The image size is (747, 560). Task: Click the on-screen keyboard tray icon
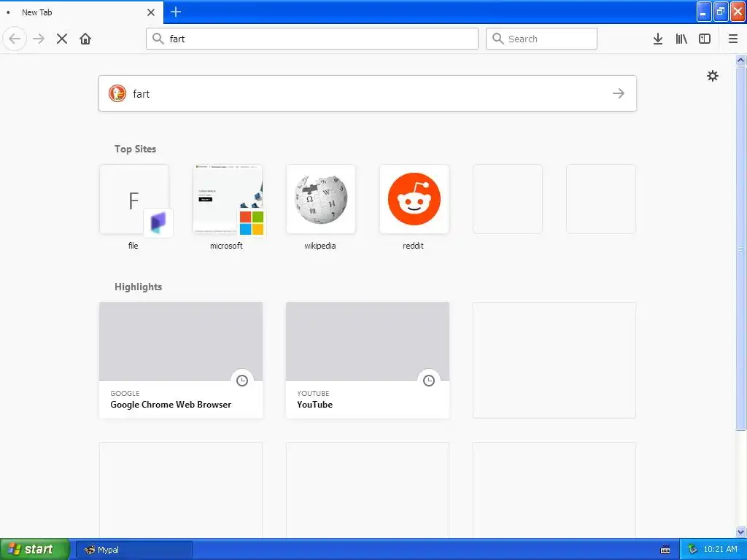(665, 550)
